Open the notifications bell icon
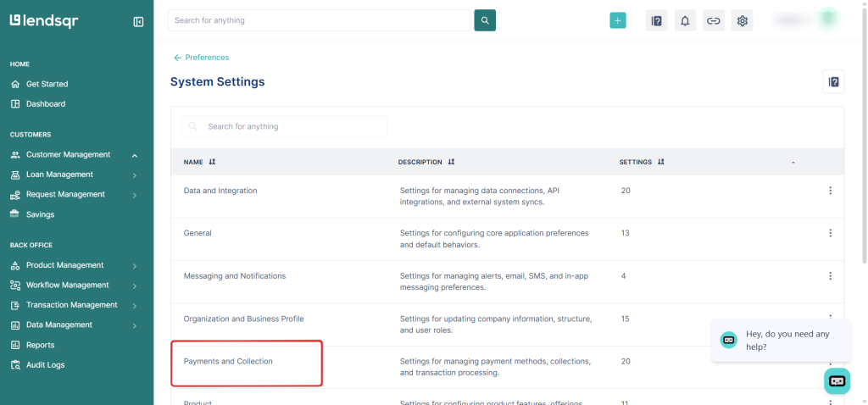The height and width of the screenshot is (405, 868). tap(685, 21)
